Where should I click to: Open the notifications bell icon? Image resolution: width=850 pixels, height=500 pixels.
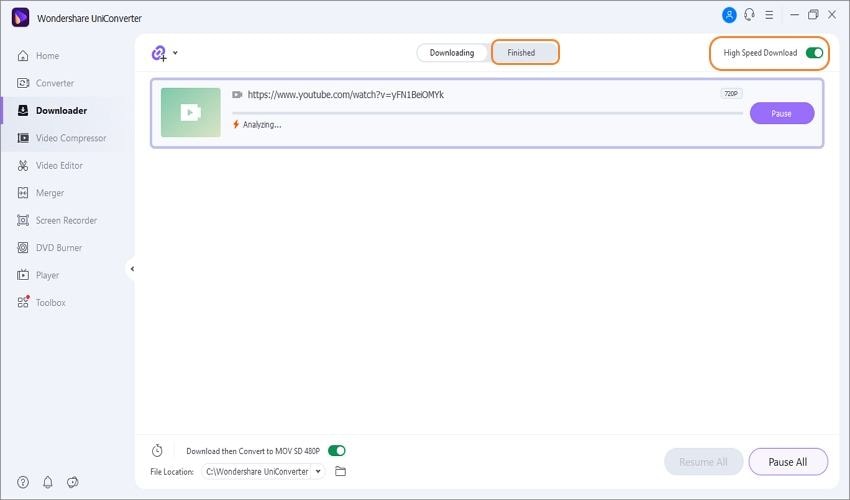click(48, 482)
